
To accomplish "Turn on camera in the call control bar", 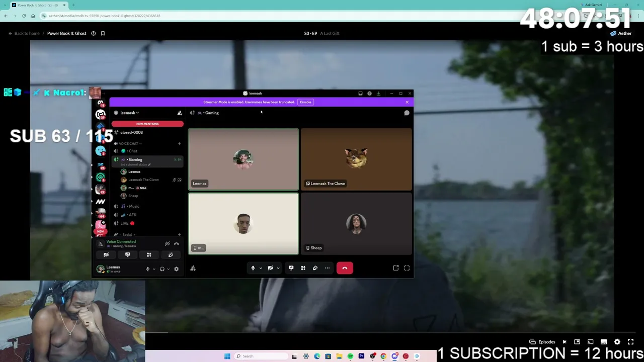I will [x=270, y=268].
